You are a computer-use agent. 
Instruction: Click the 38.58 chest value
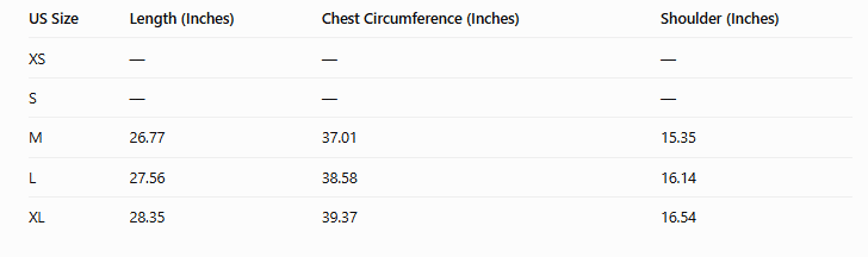339,178
